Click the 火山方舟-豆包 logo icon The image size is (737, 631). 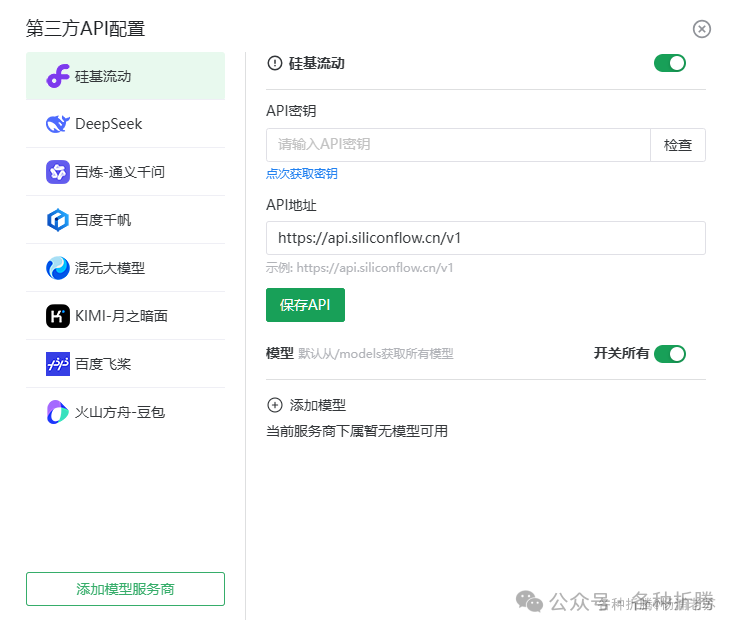coord(58,412)
